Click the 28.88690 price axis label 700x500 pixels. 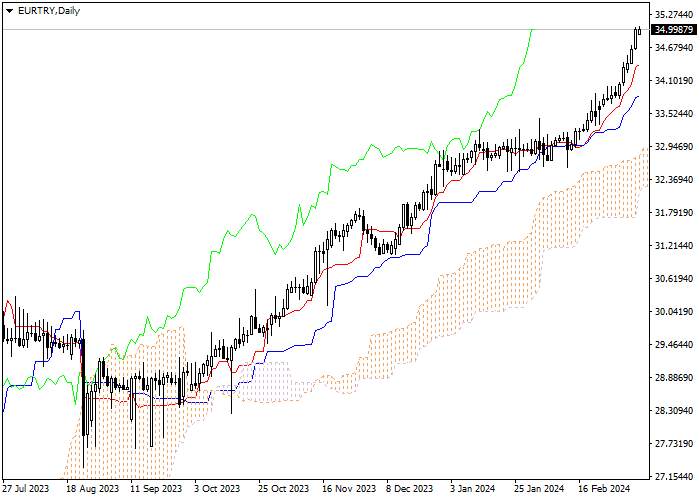click(674, 378)
